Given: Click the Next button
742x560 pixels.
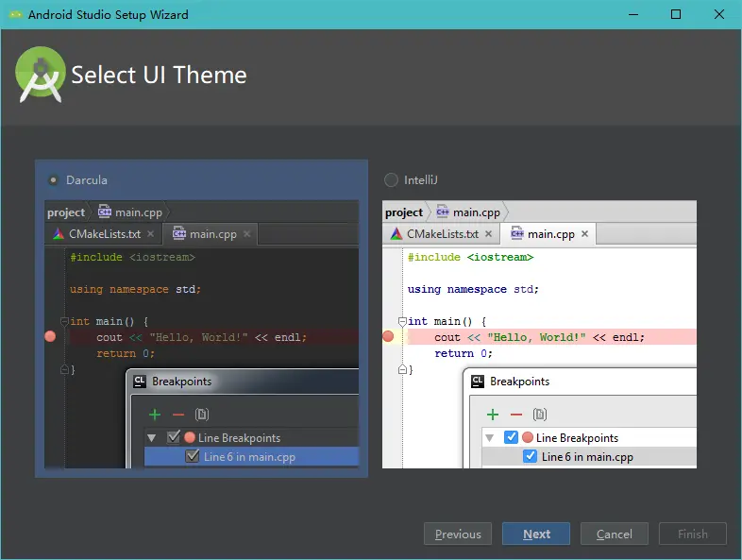Looking at the screenshot, I should 536,534.
